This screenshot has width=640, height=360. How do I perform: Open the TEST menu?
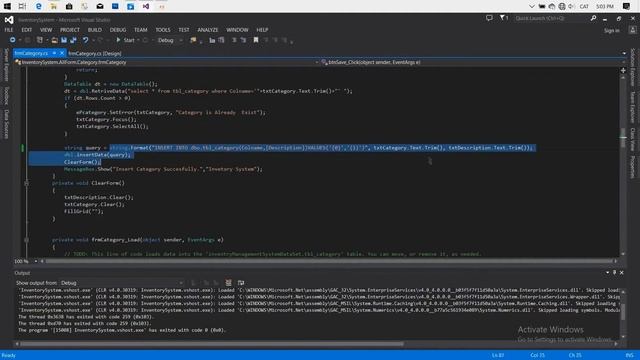tap(184, 30)
